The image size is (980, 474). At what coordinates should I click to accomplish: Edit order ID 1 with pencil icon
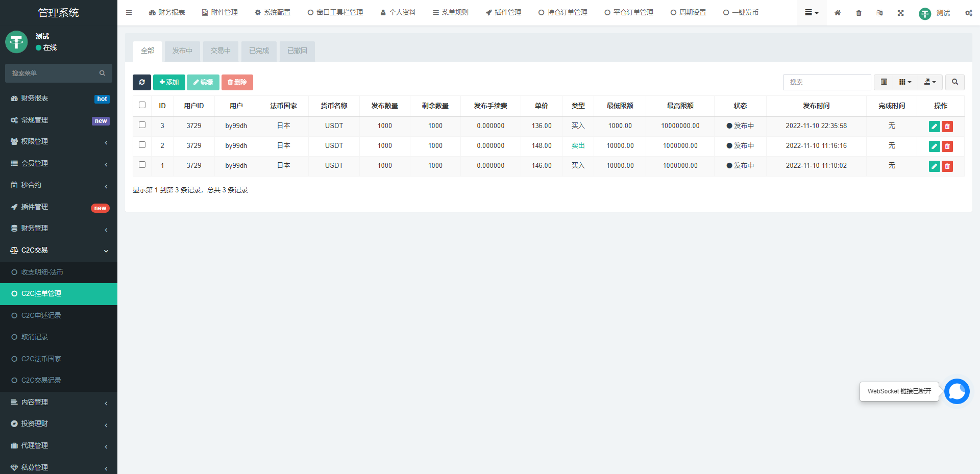935,166
